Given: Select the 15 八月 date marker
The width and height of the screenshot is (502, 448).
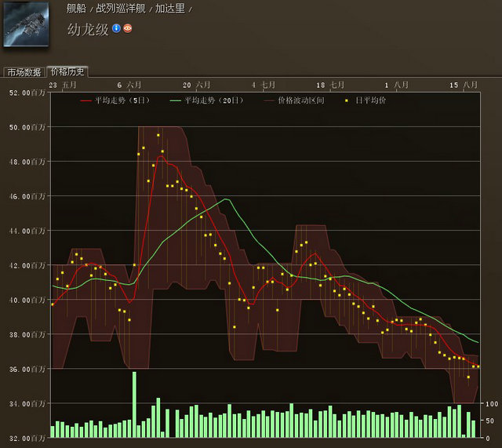Looking at the screenshot, I should 464,84.
